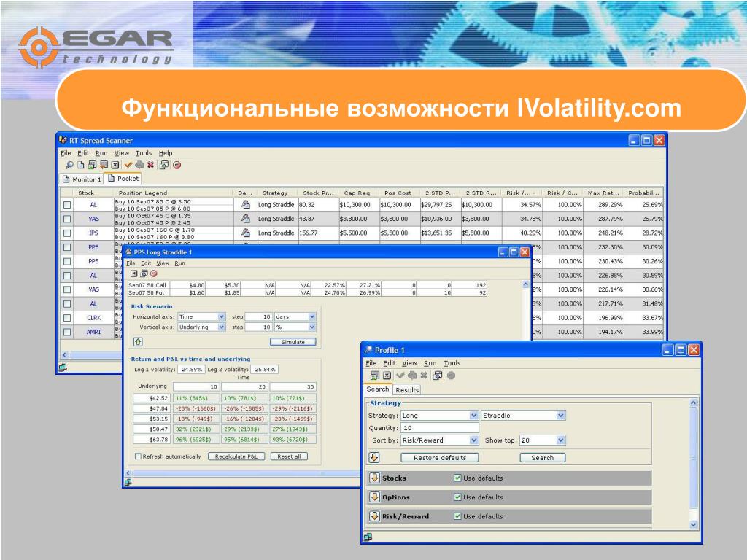
Task: Open the Straddle strategy type dropdown
Action: (x=561, y=415)
